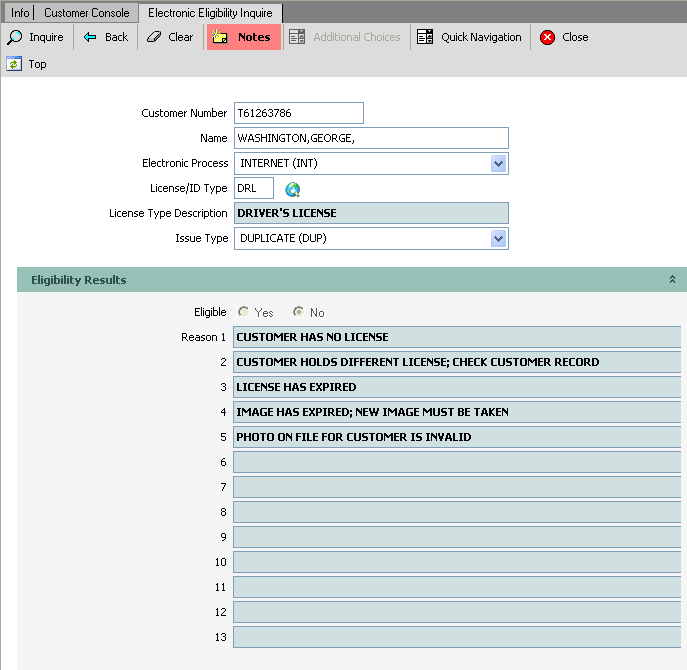The width and height of the screenshot is (687, 670).
Task: Click the Clear eraser icon
Action: [153, 37]
